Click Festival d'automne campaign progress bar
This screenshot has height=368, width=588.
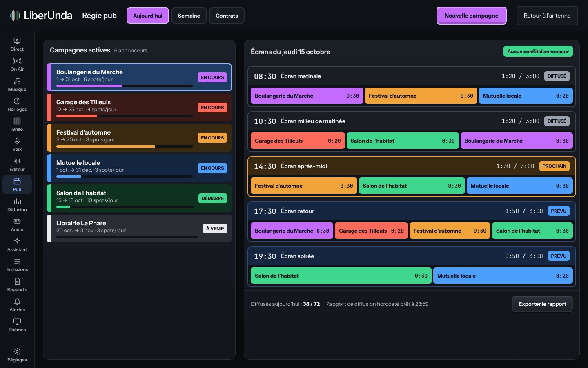[x=125, y=146]
